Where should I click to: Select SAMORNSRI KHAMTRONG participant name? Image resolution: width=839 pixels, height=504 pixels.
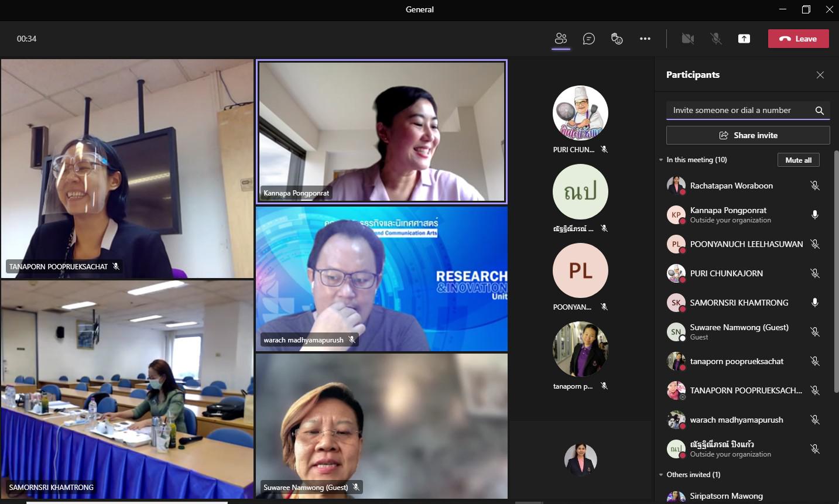[739, 303]
